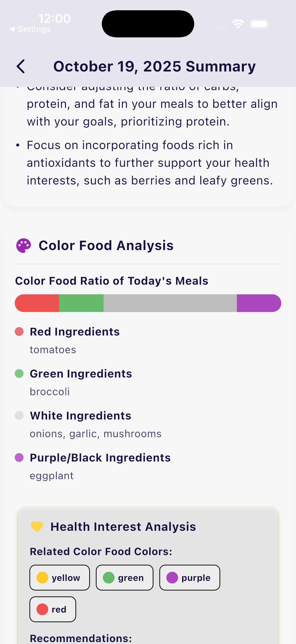Tap red segment of color ratio bar
The height and width of the screenshot is (644, 296).
38,303
